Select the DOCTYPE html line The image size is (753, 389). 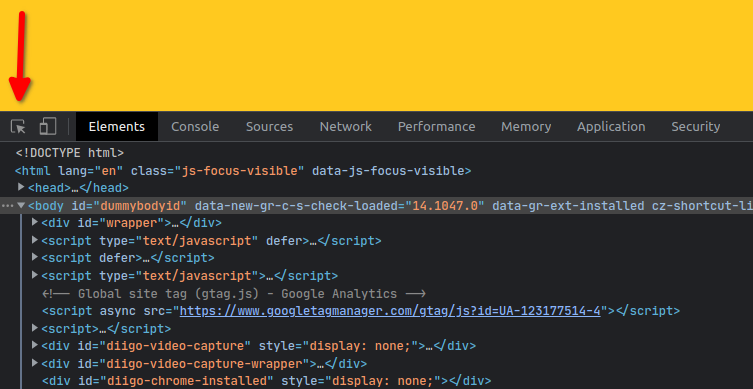click(x=70, y=153)
